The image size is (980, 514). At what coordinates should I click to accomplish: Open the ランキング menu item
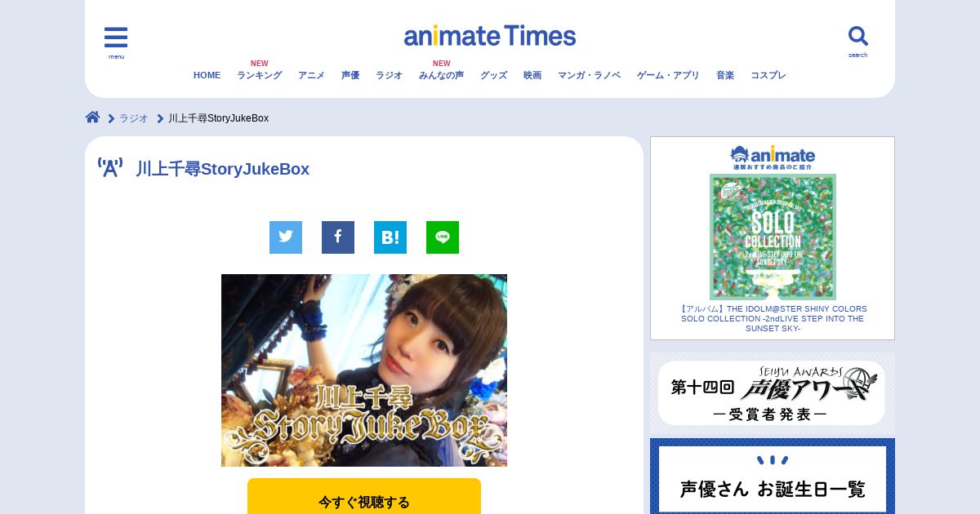pos(259,75)
